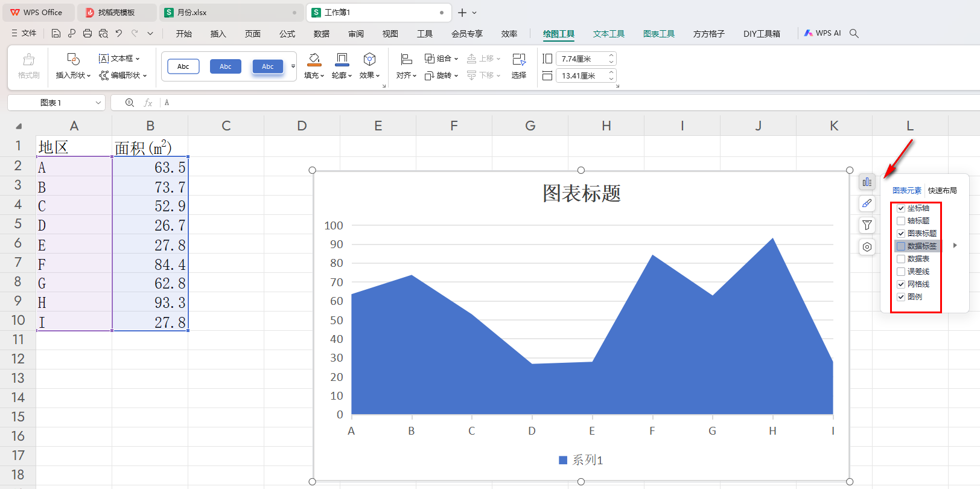
Task: Check the 轴标题 axis title checkbox
Action: (x=901, y=221)
